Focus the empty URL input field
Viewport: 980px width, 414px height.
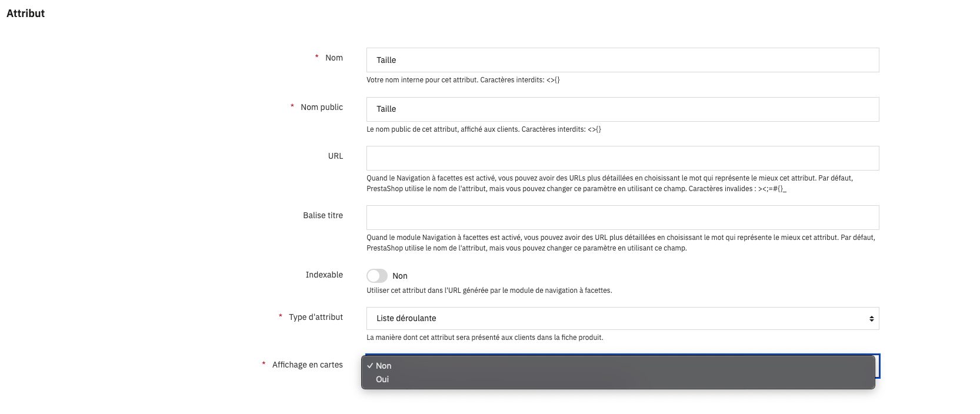(x=622, y=158)
